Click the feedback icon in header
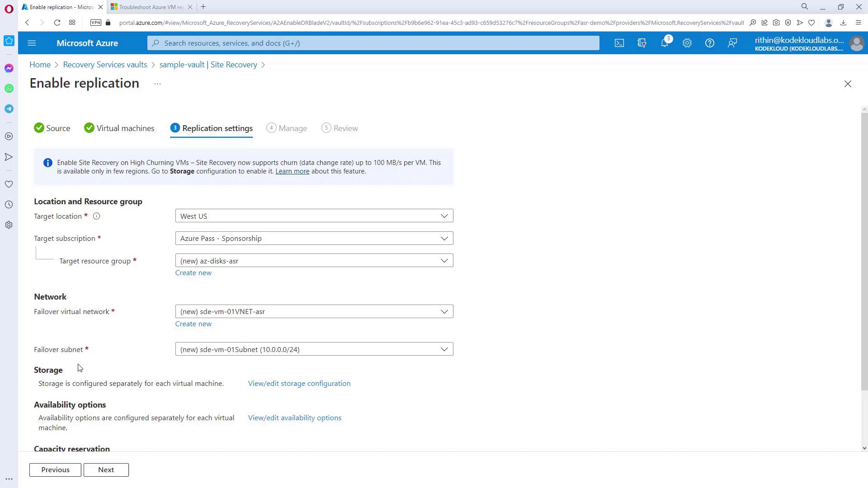This screenshot has width=868, height=488. pyautogui.click(x=732, y=43)
